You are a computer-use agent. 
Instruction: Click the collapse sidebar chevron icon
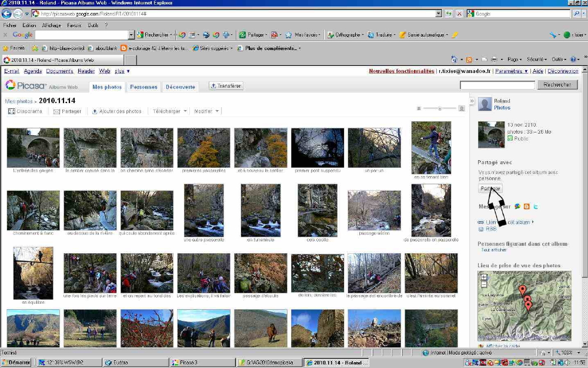click(x=472, y=101)
